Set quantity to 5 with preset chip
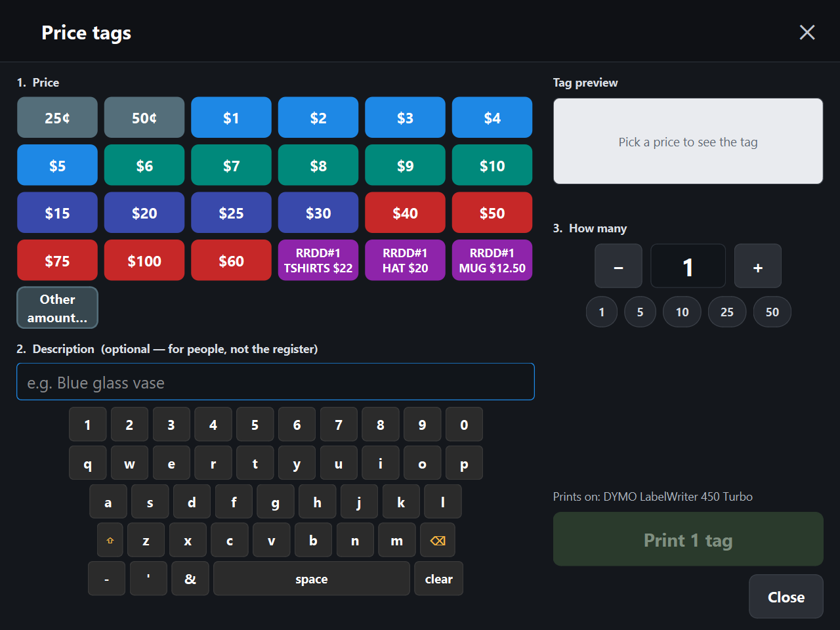 click(x=640, y=312)
